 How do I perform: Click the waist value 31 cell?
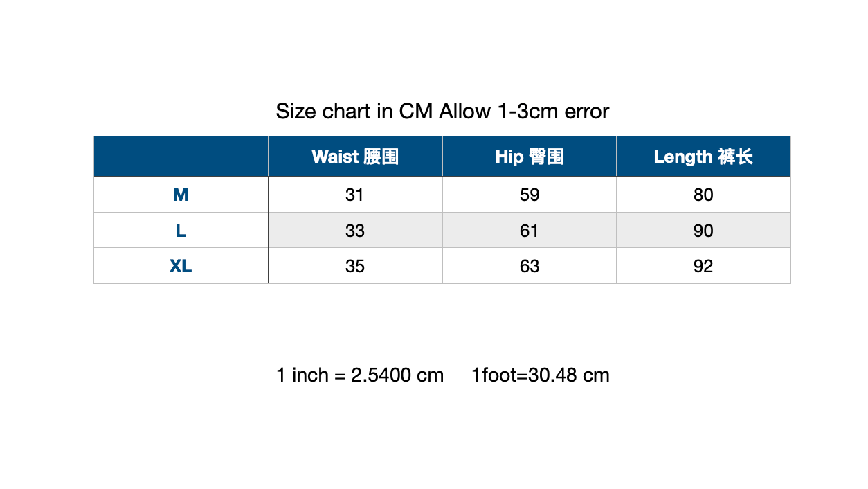(x=355, y=195)
